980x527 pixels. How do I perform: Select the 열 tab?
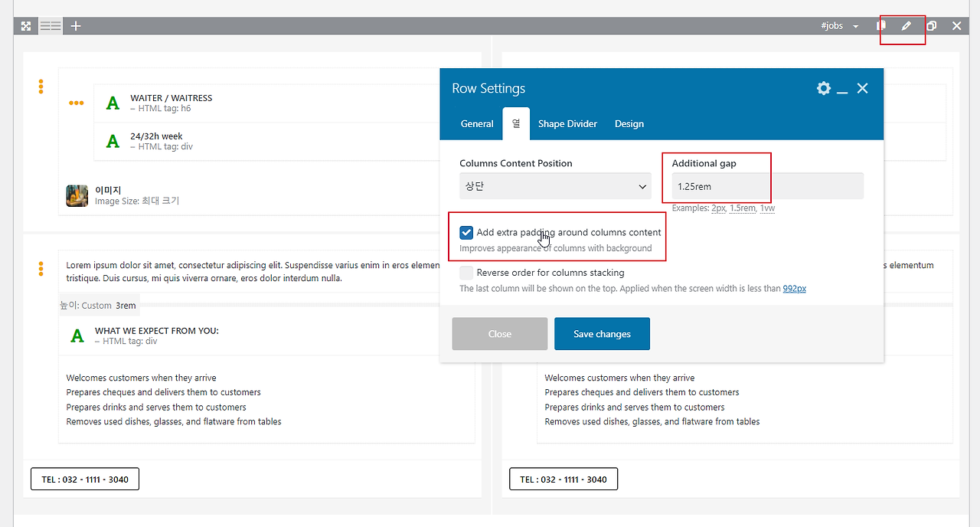tap(516, 123)
